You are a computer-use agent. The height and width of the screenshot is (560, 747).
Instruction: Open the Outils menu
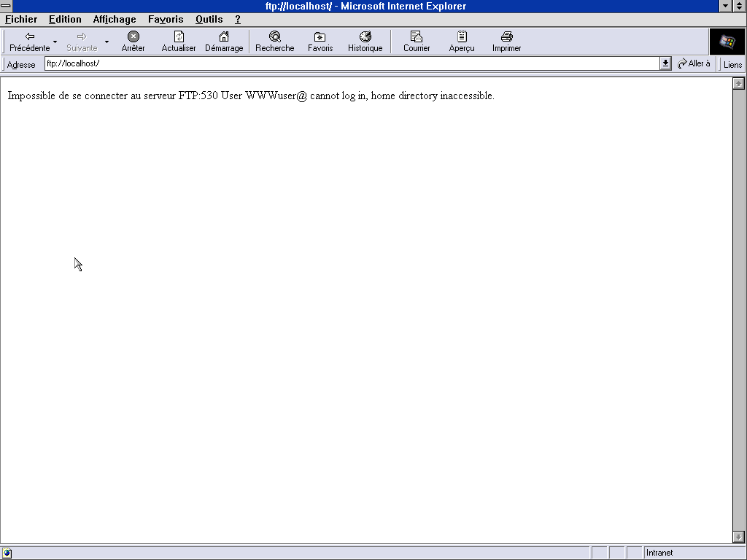tap(209, 20)
